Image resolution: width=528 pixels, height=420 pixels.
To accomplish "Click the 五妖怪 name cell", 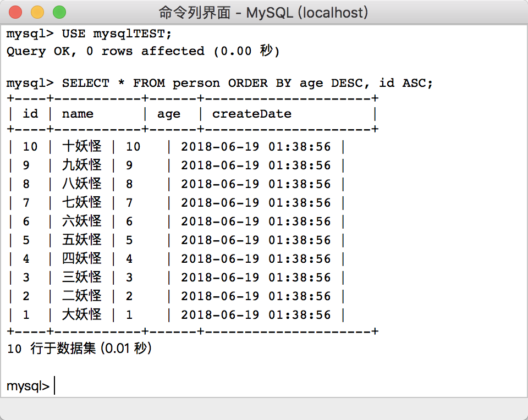I will point(81,240).
